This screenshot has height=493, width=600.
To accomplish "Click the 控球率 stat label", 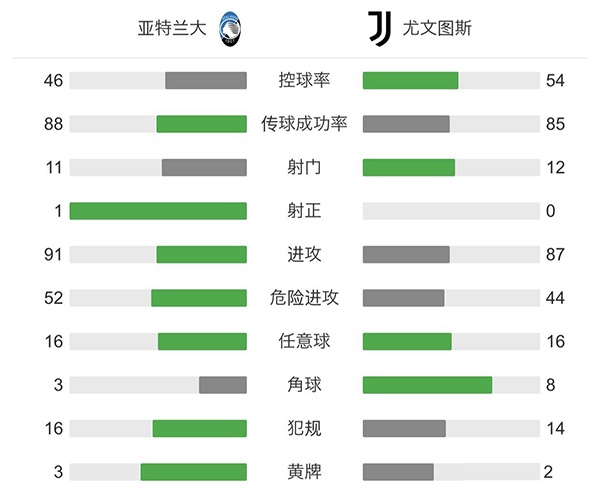I will (x=305, y=81).
